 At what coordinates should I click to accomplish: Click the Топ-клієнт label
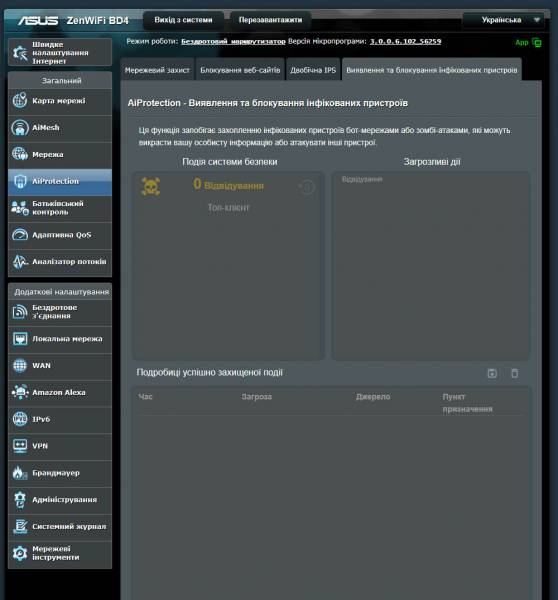[228, 207]
